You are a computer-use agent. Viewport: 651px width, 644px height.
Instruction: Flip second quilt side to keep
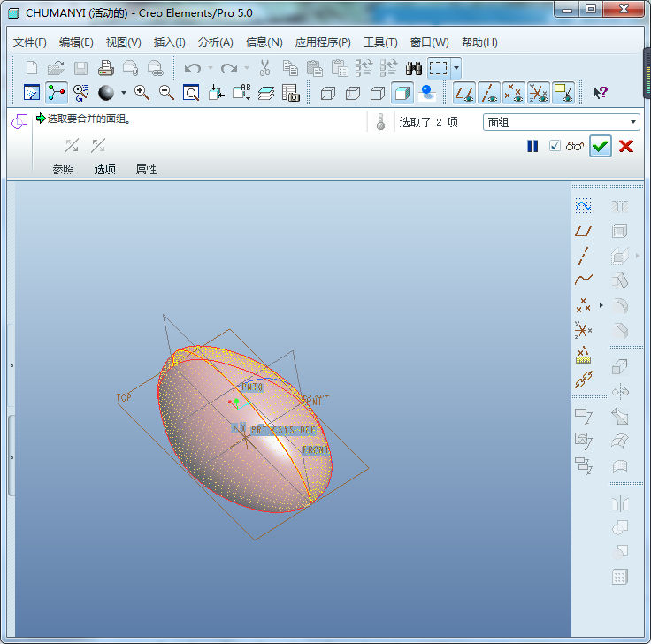[98, 146]
